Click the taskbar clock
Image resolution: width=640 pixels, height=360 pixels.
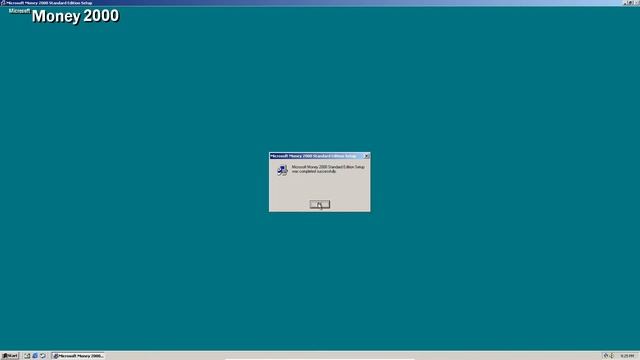(627, 356)
